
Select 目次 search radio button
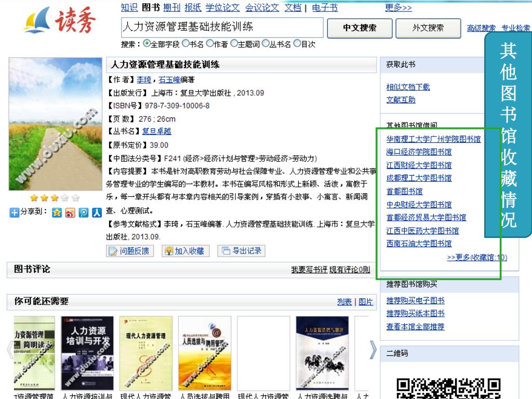pos(297,44)
